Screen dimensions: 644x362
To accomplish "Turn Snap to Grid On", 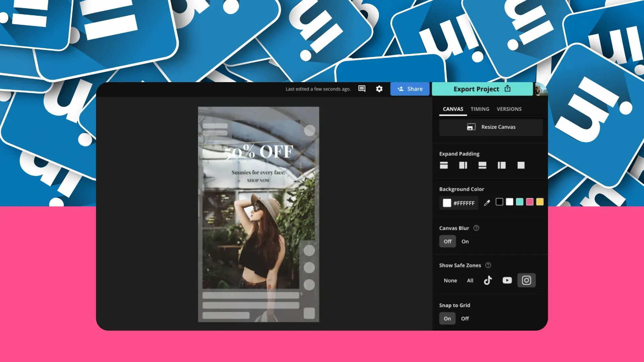I will (447, 318).
